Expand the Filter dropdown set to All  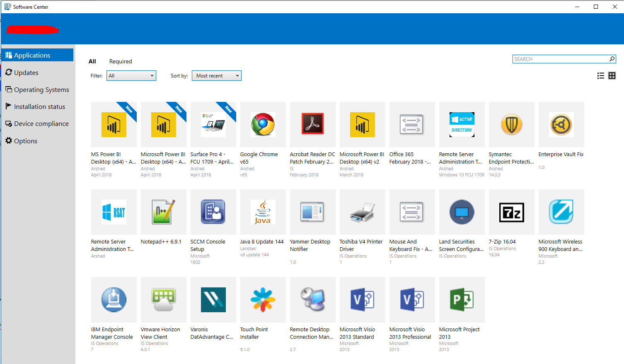(x=131, y=76)
